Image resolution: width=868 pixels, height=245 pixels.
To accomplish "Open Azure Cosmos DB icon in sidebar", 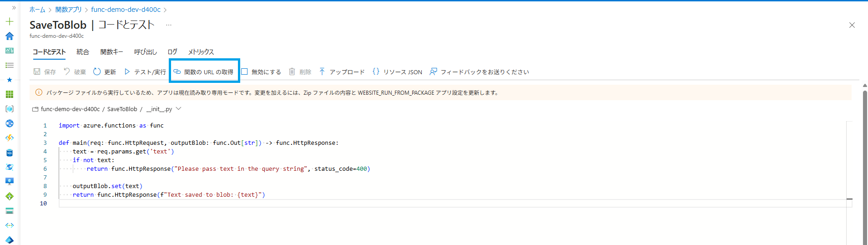I will (10, 167).
